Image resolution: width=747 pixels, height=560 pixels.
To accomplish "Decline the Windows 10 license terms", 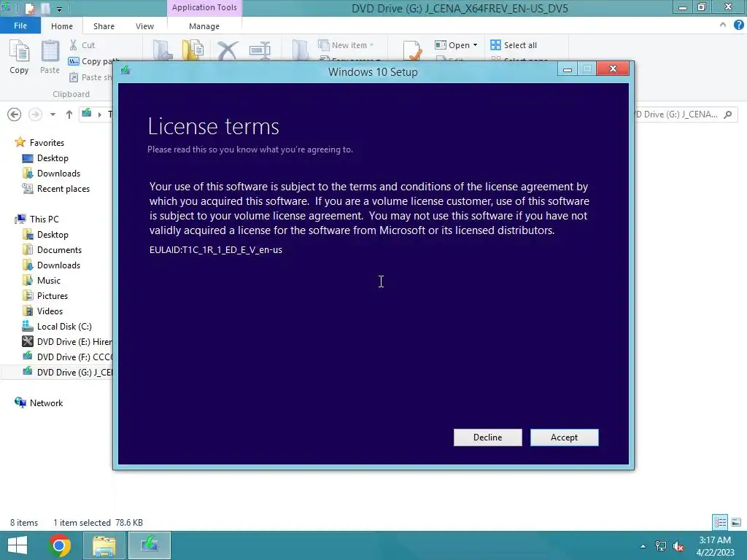I will pyautogui.click(x=487, y=437).
